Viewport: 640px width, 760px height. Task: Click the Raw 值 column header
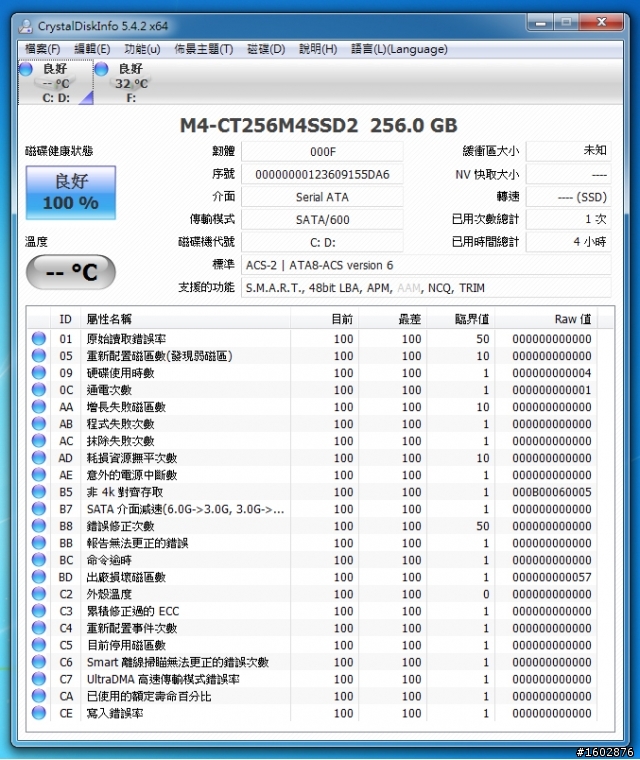click(x=546, y=319)
